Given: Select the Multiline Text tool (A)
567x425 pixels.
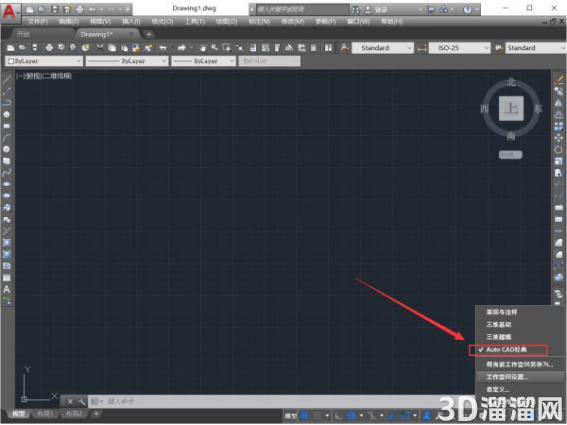Looking at the screenshot, I should coord(7,289).
